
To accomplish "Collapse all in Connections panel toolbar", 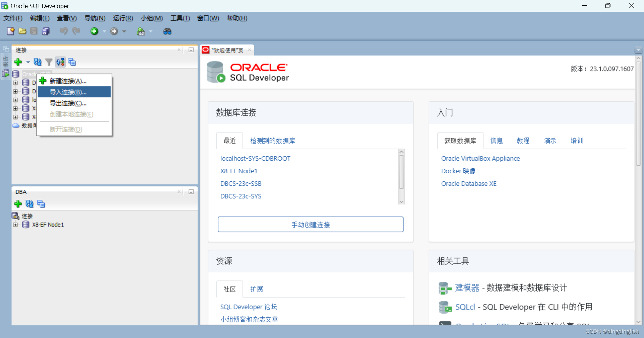I will pyautogui.click(x=72, y=62).
